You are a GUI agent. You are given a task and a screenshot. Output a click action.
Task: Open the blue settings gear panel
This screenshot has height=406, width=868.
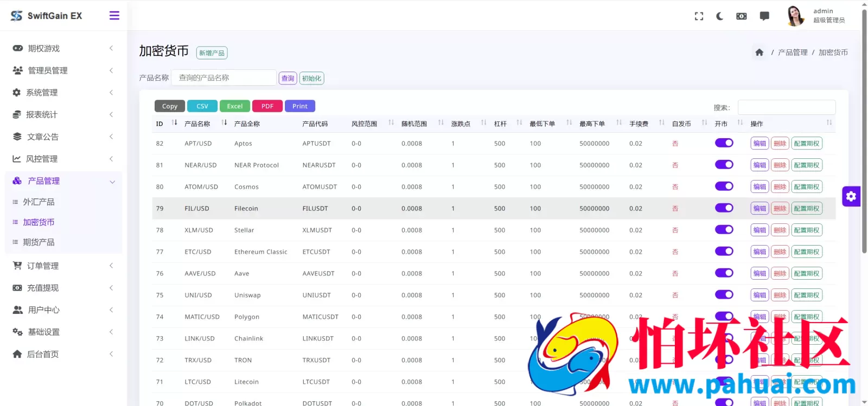[x=851, y=196]
